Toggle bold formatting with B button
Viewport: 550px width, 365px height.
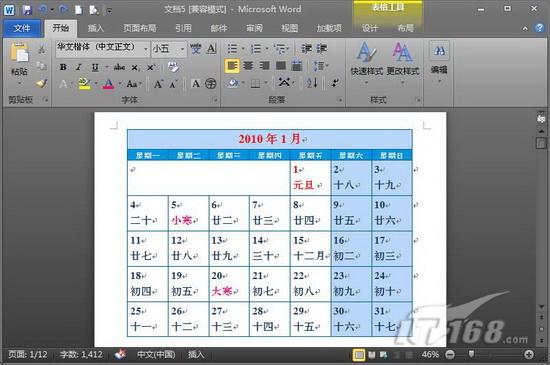pyautogui.click(x=63, y=67)
